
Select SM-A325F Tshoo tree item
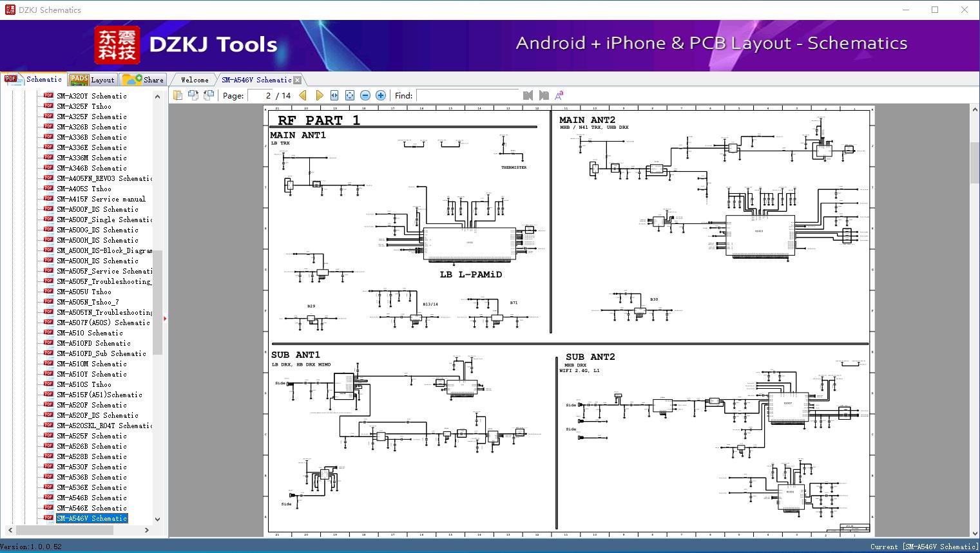84,106
